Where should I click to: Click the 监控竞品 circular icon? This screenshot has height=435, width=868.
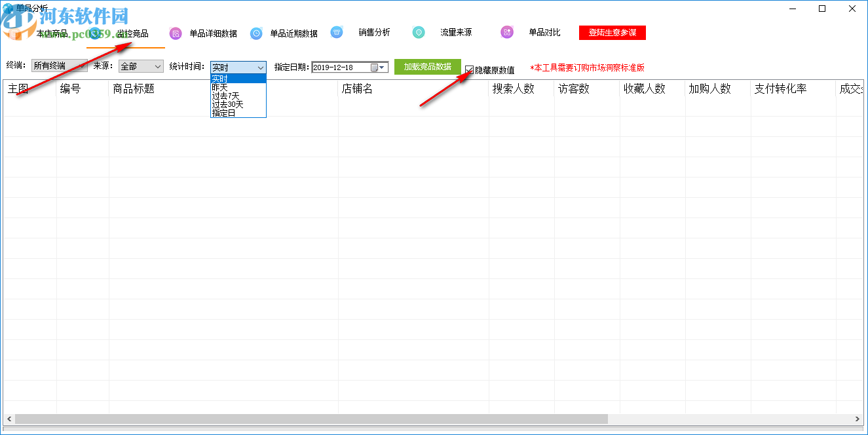pos(96,32)
